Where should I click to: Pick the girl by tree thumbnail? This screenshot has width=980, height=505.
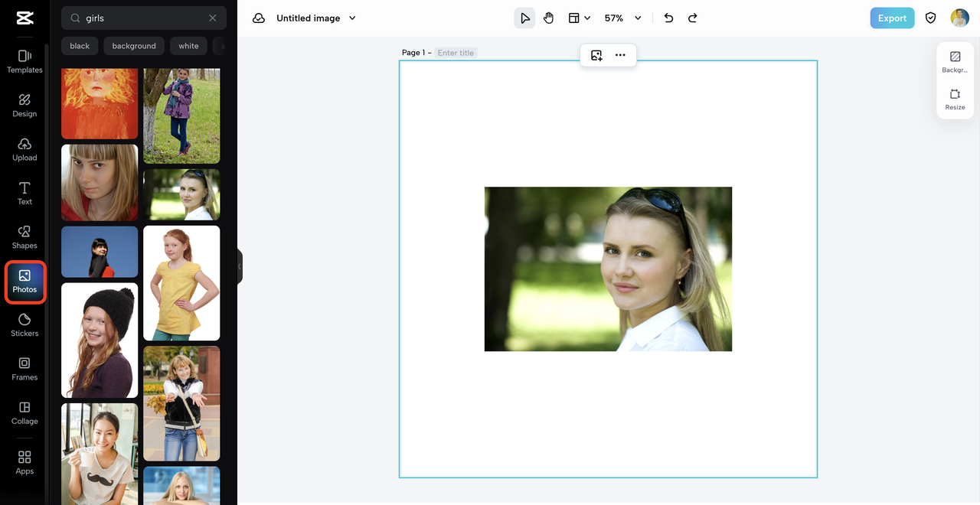pyautogui.click(x=181, y=116)
